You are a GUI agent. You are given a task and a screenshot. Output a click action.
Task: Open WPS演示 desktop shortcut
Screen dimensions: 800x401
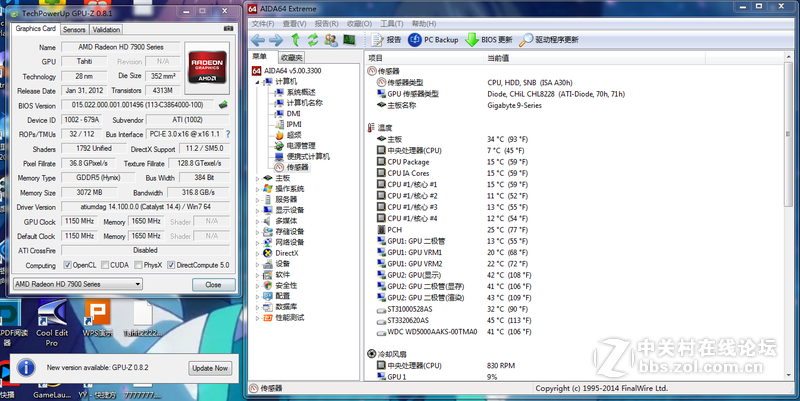click(x=97, y=318)
